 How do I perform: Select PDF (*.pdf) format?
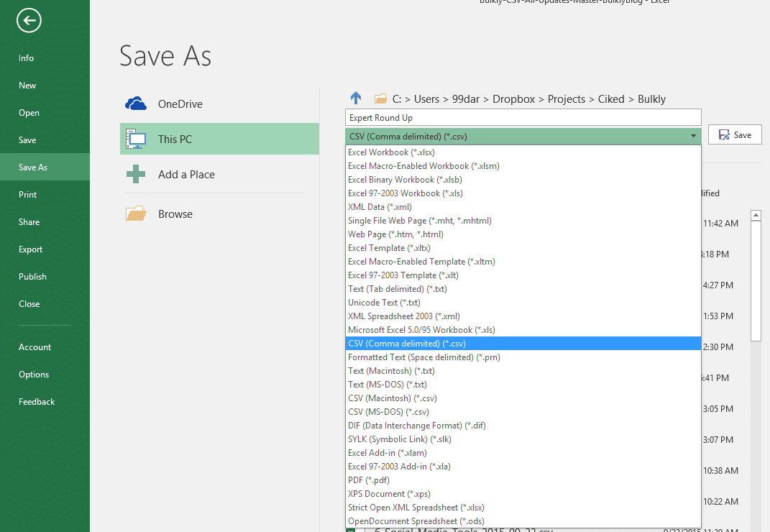(x=523, y=480)
